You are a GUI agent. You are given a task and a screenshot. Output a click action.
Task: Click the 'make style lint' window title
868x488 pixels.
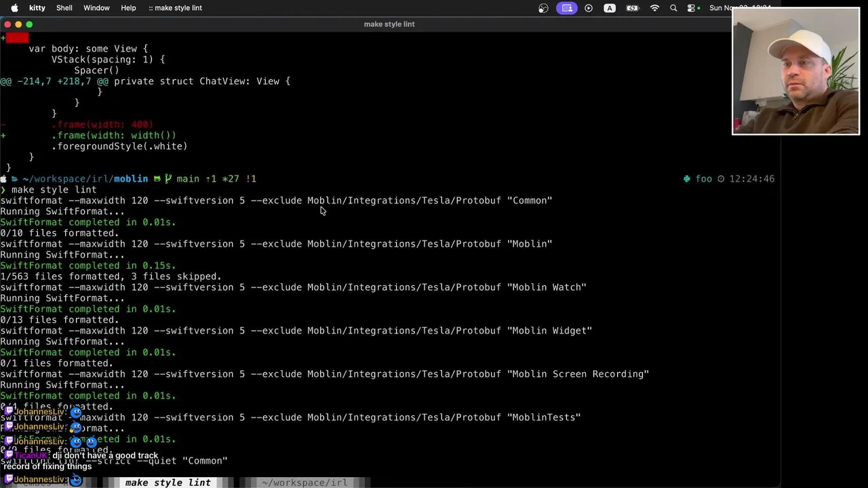(x=389, y=24)
